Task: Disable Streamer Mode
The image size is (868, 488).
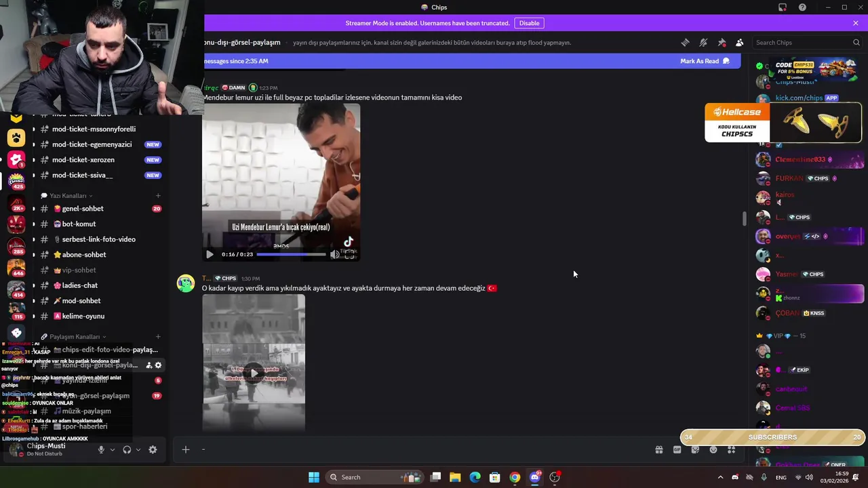Action: pyautogui.click(x=529, y=23)
